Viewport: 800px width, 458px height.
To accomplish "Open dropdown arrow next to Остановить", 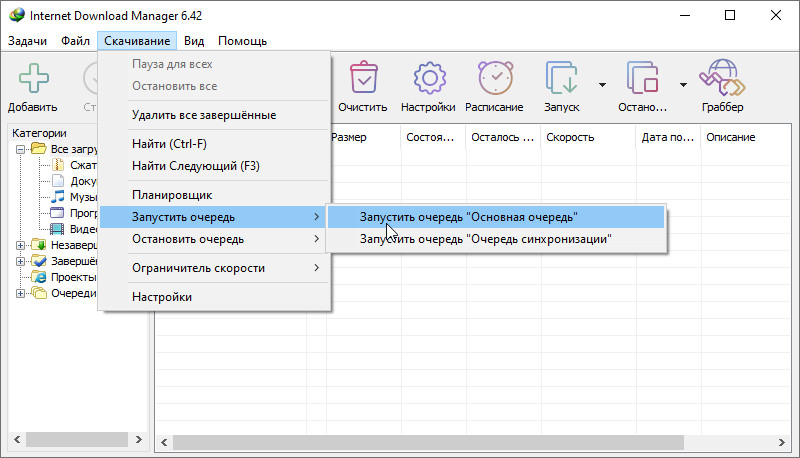I will [683, 84].
